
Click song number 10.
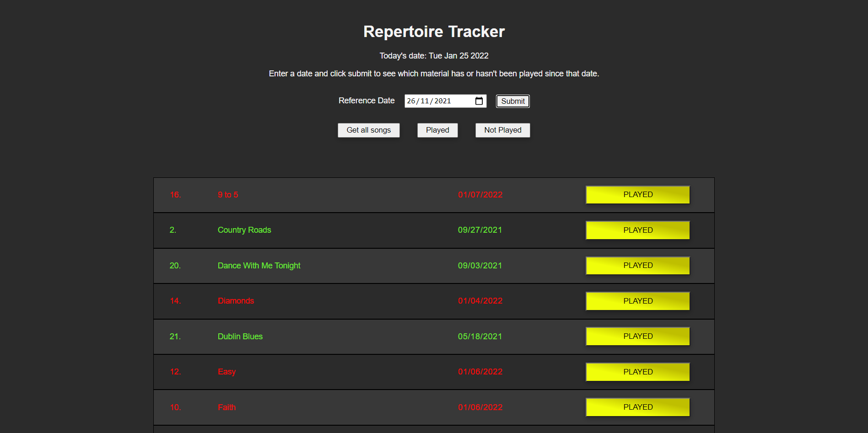coord(176,407)
